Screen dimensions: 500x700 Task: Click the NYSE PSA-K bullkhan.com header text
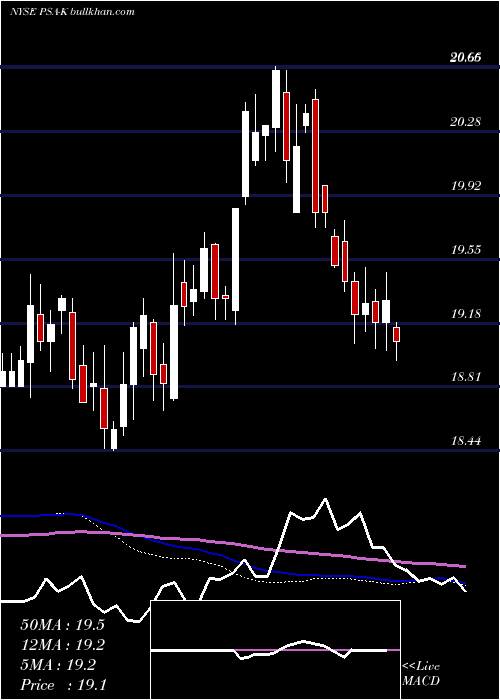click(72, 11)
